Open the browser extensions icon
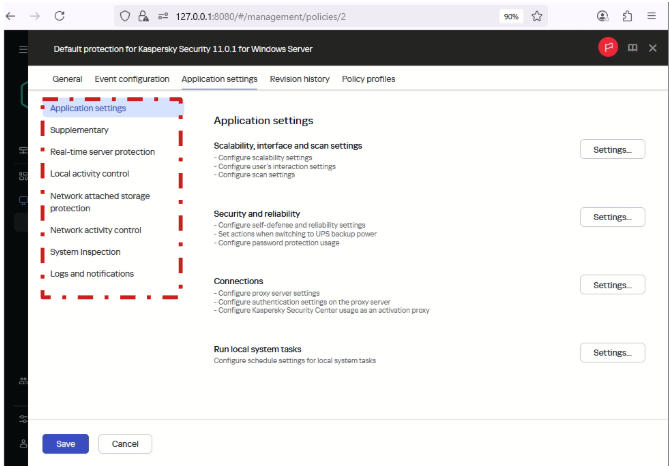The height and width of the screenshot is (466, 669). [x=627, y=16]
